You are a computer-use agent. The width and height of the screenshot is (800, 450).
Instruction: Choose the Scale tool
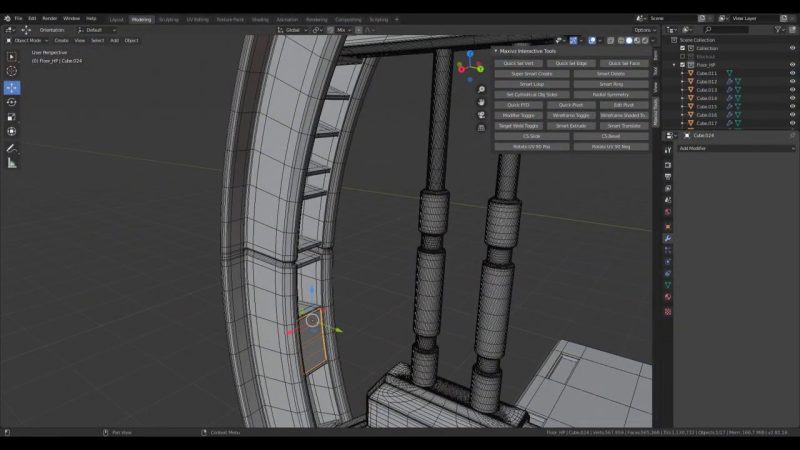12,116
